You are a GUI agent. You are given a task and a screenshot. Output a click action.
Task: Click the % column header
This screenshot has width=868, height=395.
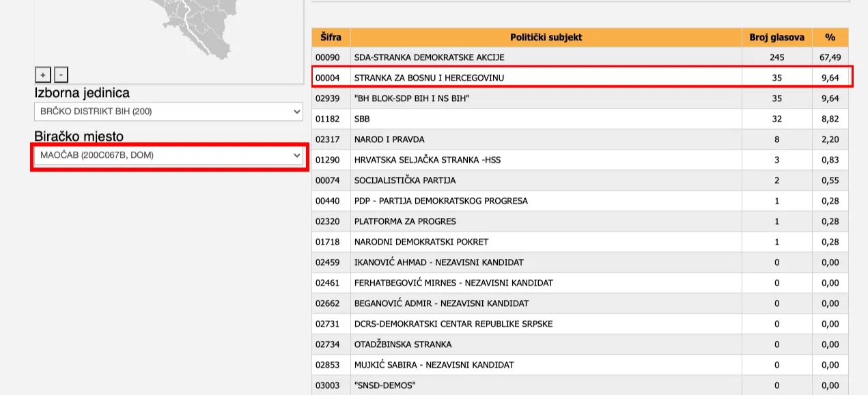pos(830,37)
